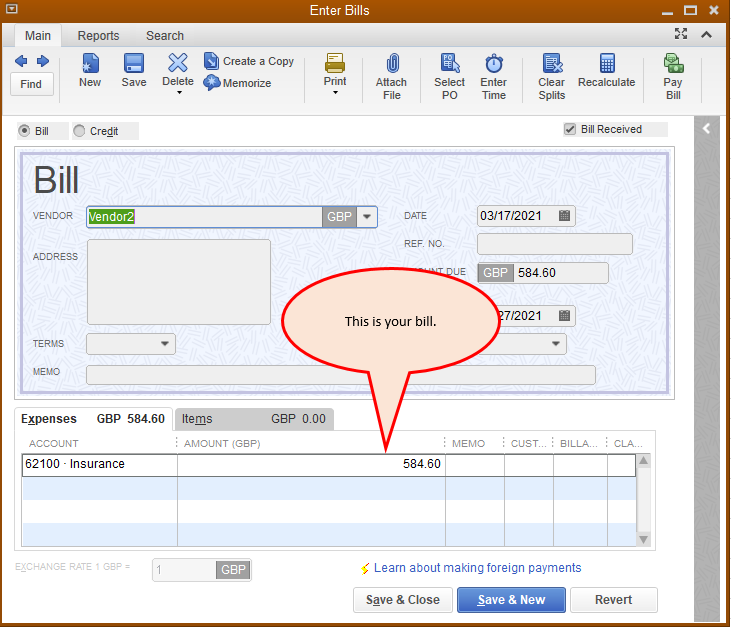Screen dimensions: 731x627
Task: Click the Save disk icon
Action: 134,63
